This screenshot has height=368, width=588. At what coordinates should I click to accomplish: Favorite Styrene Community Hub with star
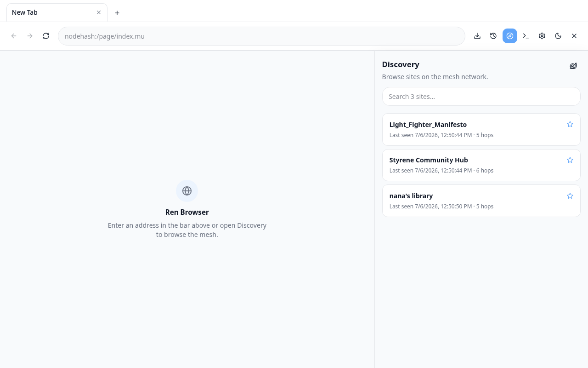pos(570,160)
